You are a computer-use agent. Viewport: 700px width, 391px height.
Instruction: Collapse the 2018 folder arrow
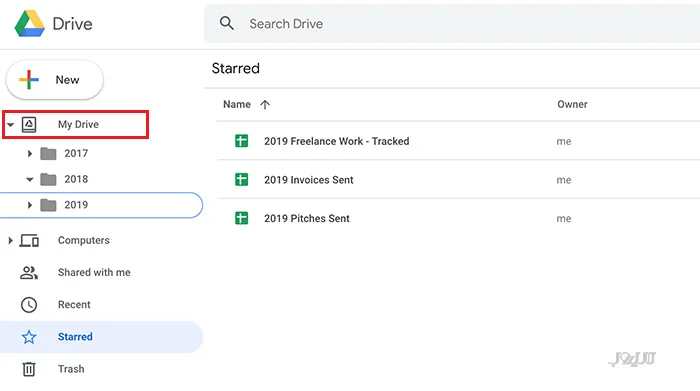(x=29, y=179)
